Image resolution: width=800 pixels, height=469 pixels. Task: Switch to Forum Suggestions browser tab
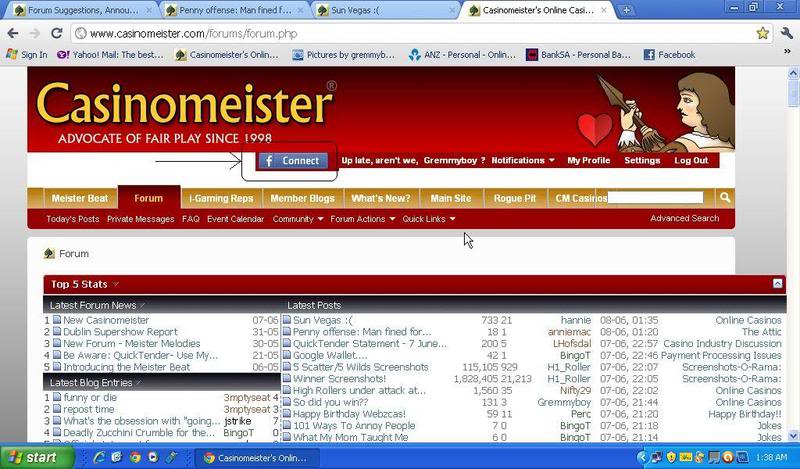coord(83,10)
